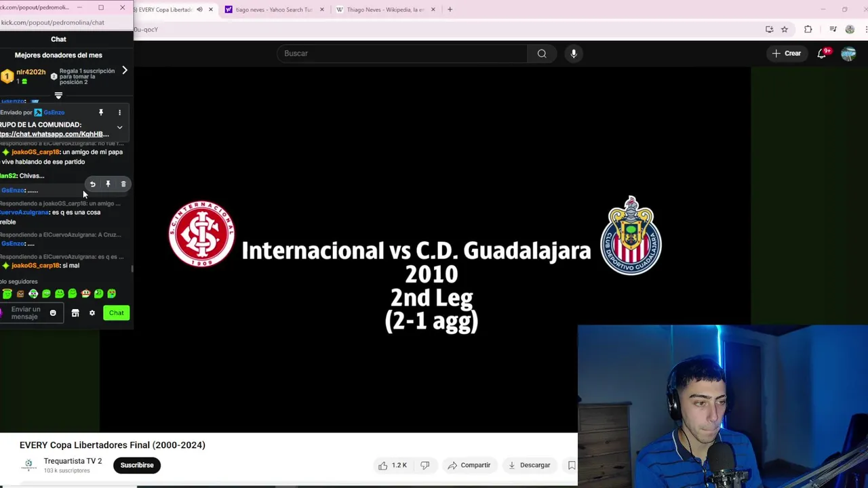Viewport: 868px width, 488px height.
Task: Click the microphone voice search icon
Action: [574, 54]
